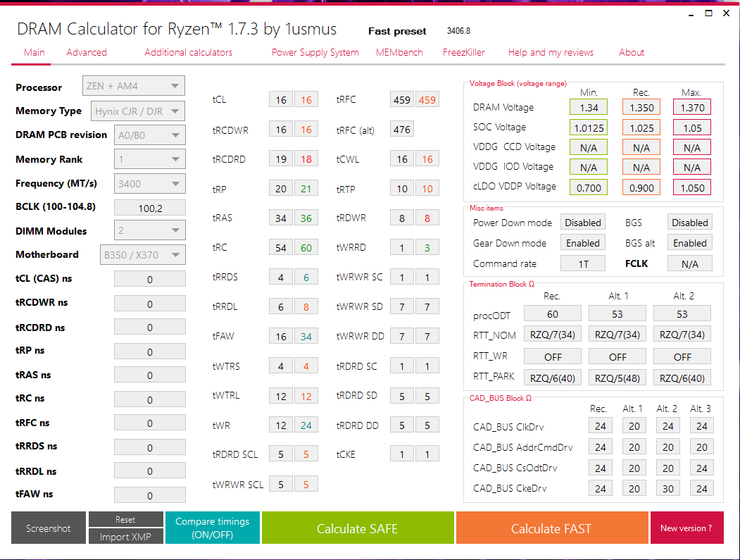The image size is (740, 560).
Task: Expand the Motherboard B350 / X370 dropdown
Action: pyautogui.click(x=142, y=255)
